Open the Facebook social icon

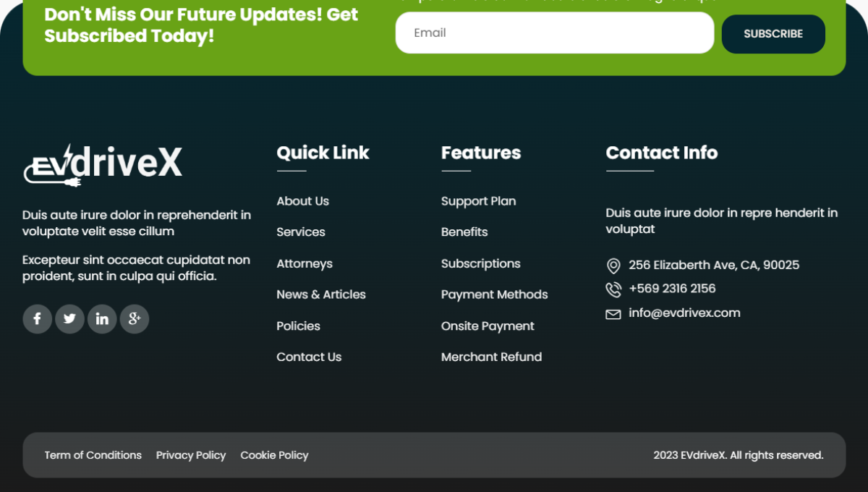point(37,319)
